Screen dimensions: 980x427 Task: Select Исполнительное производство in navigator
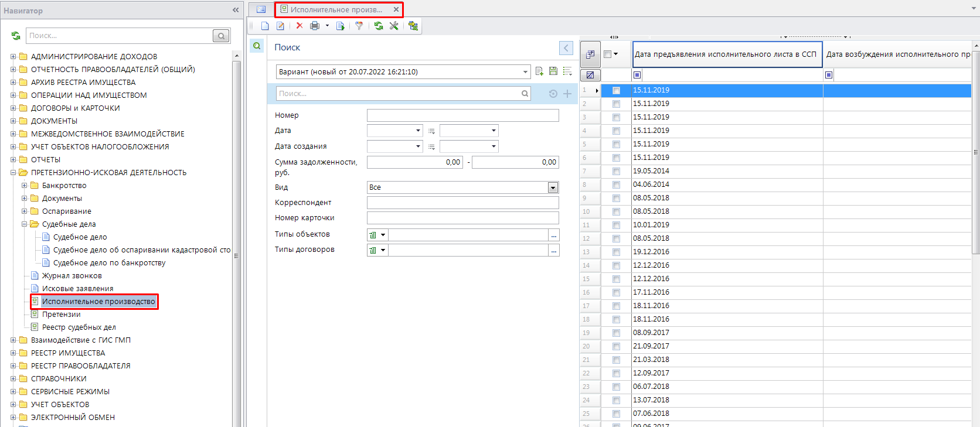[x=98, y=302]
